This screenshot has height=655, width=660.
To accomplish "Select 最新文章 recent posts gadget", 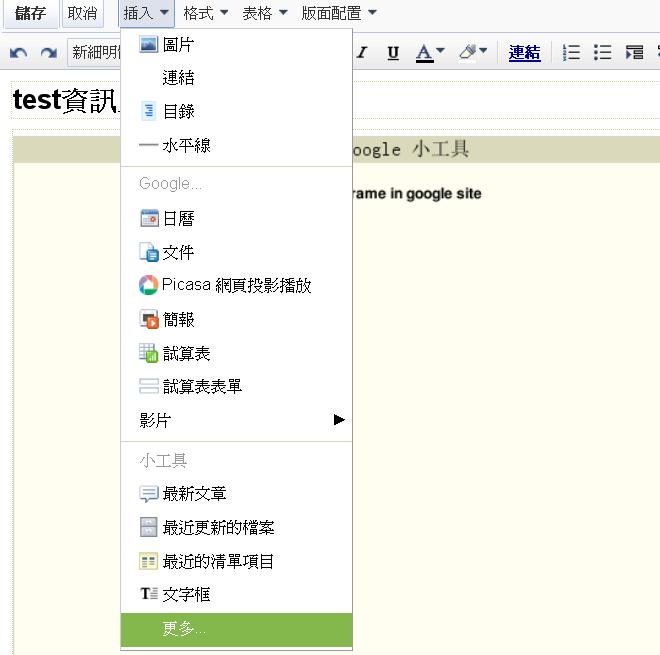I will pos(236,494).
